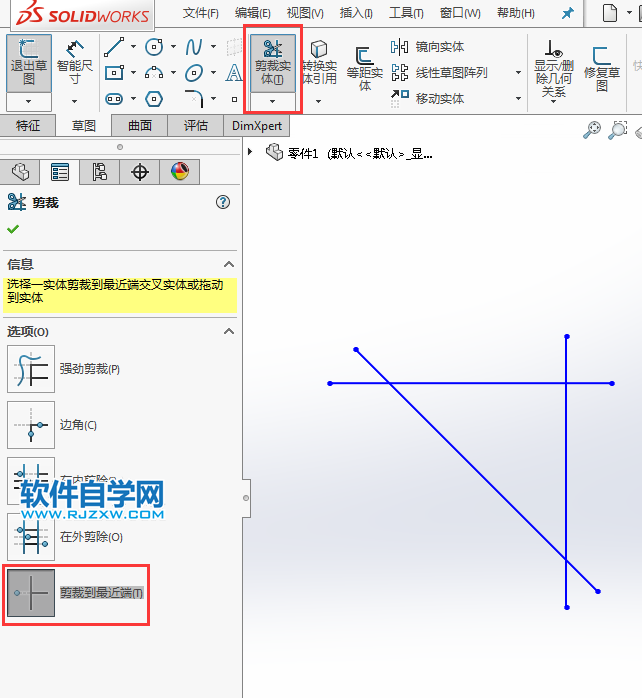Click the Exit Sketch (退出草图) button
Screen dimensions: 642x698
pyautogui.click(x=29, y=64)
